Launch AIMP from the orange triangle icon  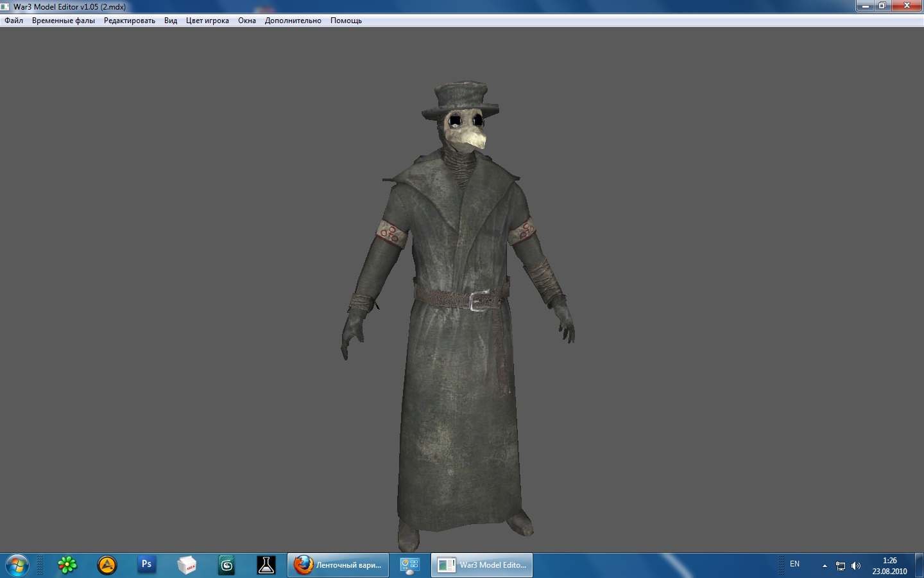(107, 565)
